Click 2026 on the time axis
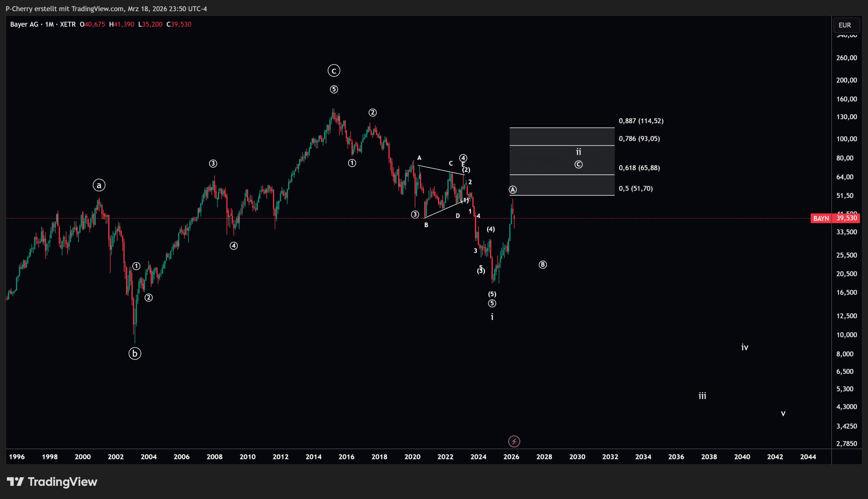The height and width of the screenshot is (499, 868). [x=511, y=457]
